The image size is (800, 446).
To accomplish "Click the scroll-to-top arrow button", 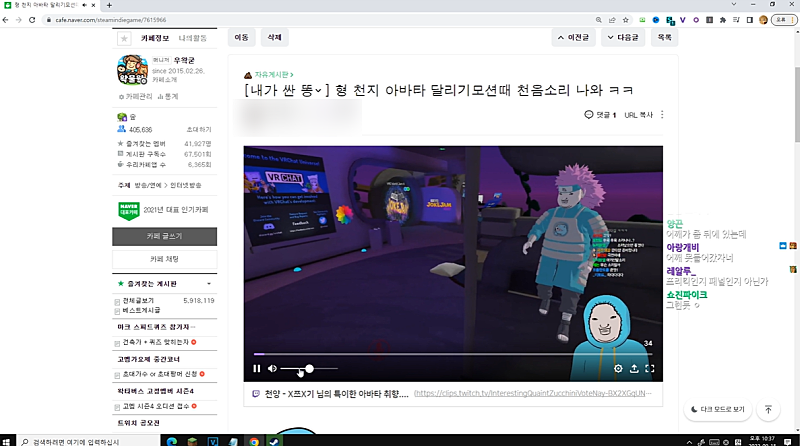I will pyautogui.click(x=768, y=409).
